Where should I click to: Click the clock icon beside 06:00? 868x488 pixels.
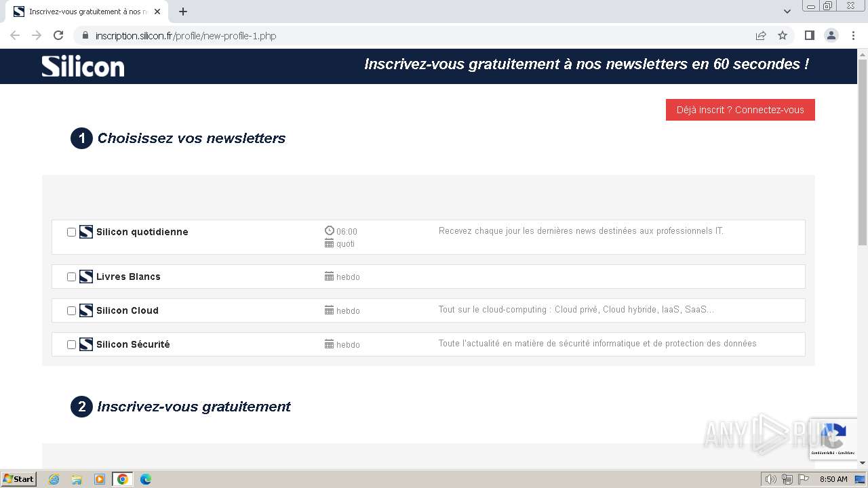click(330, 230)
